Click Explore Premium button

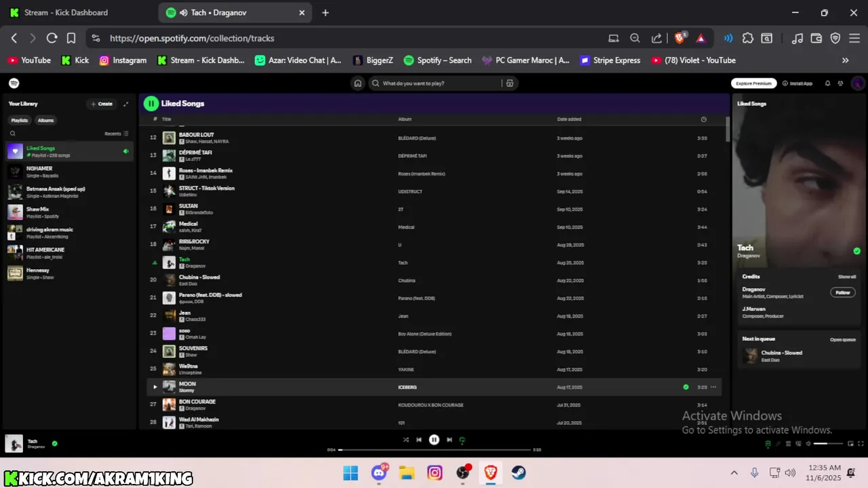tap(753, 83)
